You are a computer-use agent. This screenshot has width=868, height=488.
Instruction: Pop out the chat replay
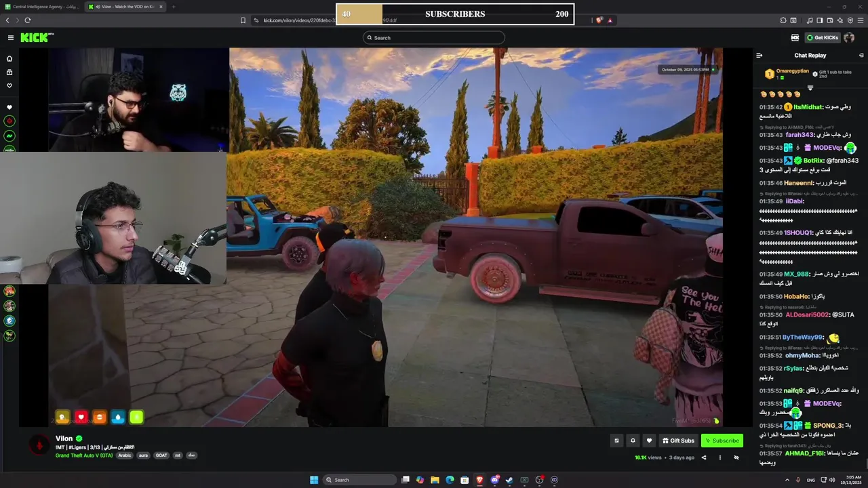(861, 56)
